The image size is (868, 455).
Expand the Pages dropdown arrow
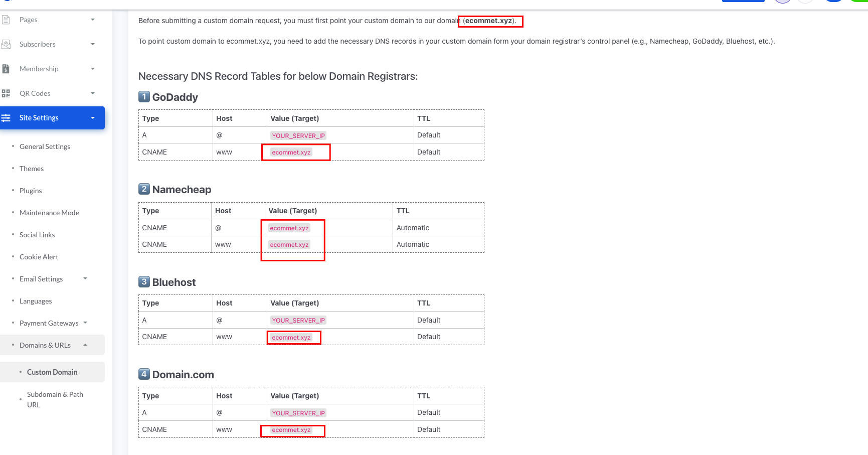tap(93, 20)
